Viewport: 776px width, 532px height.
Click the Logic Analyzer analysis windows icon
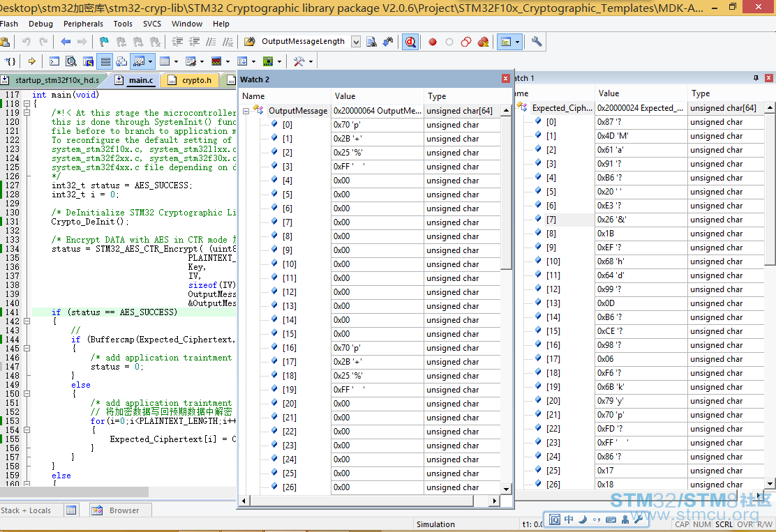point(216,61)
